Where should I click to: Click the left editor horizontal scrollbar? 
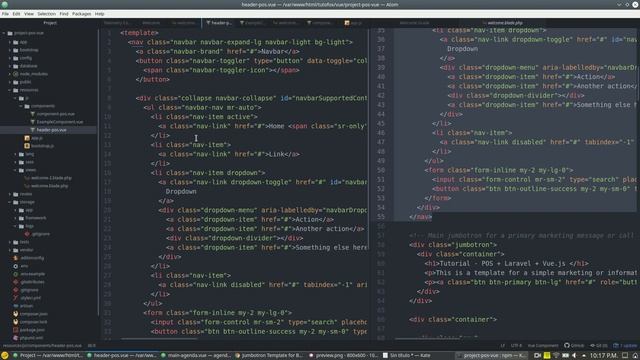pyautogui.click(x=159, y=338)
